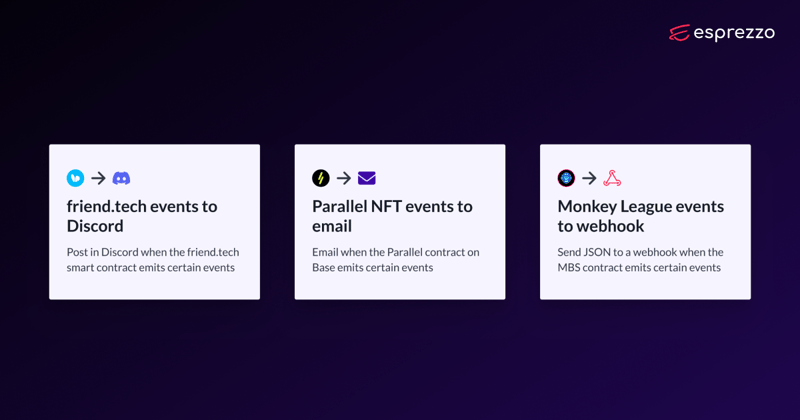Select the MBS contract description text
Image resolution: width=800 pixels, height=420 pixels.
(640, 260)
